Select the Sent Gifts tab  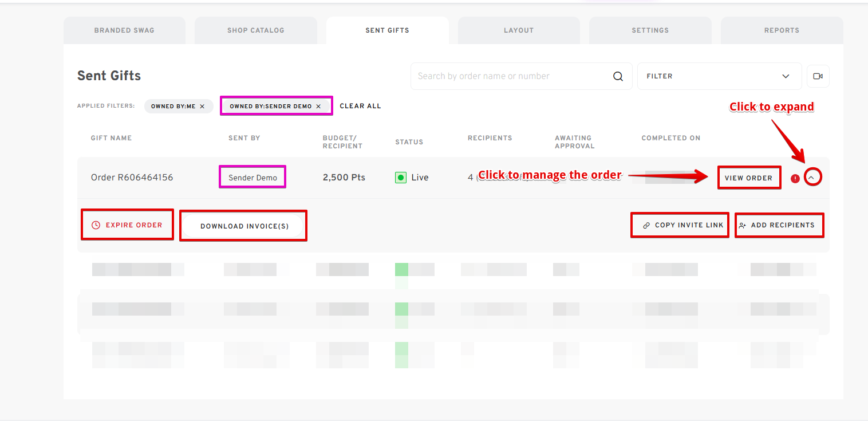(x=387, y=30)
